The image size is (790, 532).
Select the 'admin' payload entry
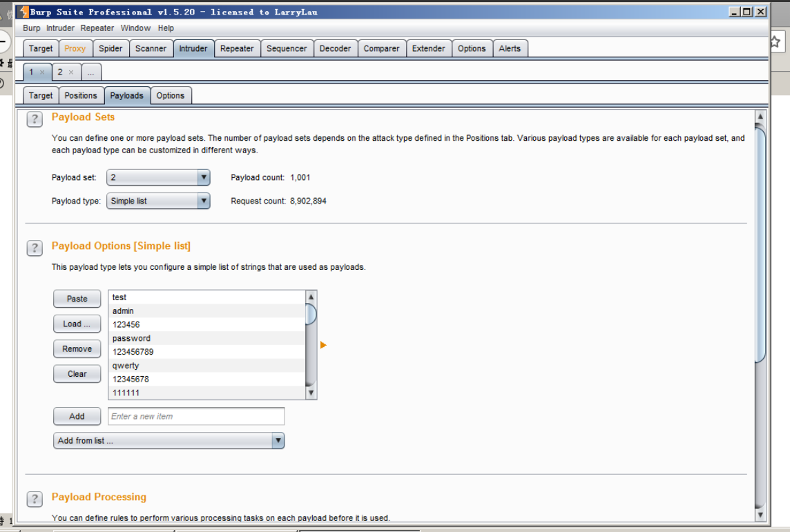point(207,311)
